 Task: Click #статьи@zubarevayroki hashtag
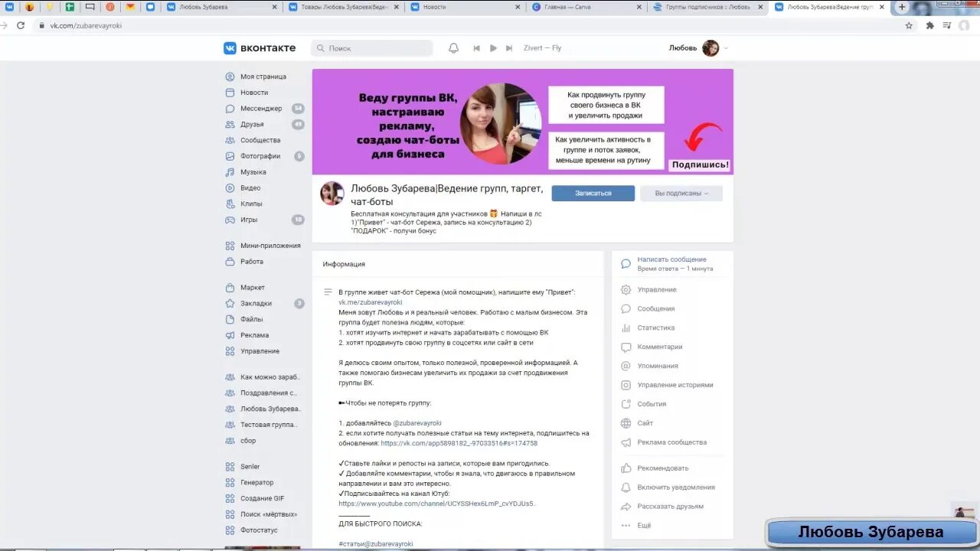(x=376, y=544)
